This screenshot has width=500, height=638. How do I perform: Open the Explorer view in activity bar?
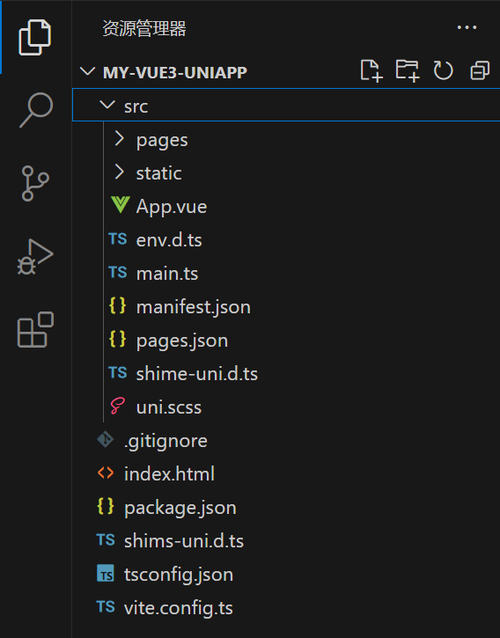(x=35, y=37)
